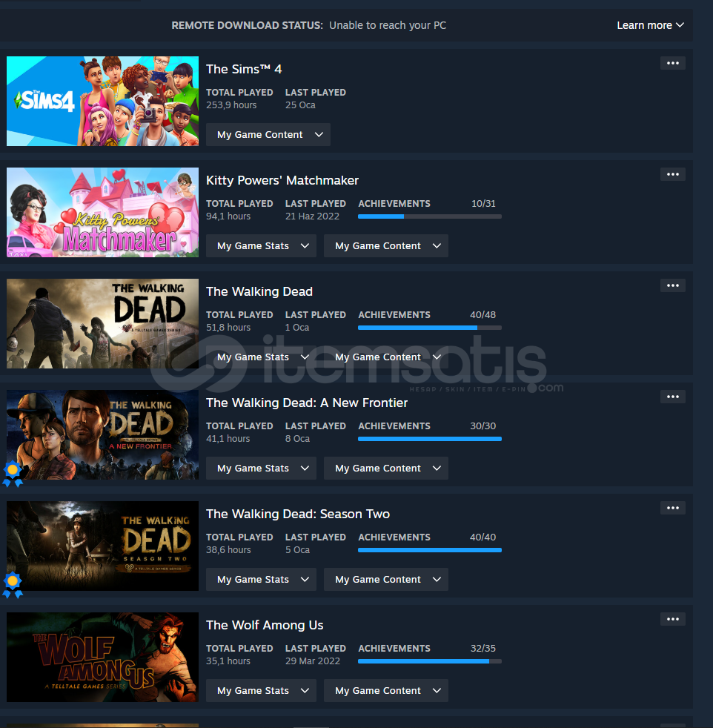713x728 pixels.
Task: Open the three-dot menu for The Sims 4
Action: (673, 63)
